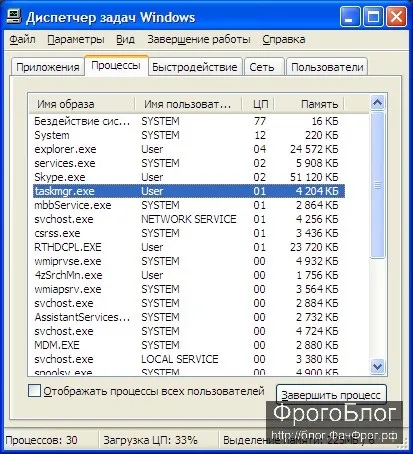413x454 pixels.
Task: Minimize the Task Manager window
Action: 350,16
